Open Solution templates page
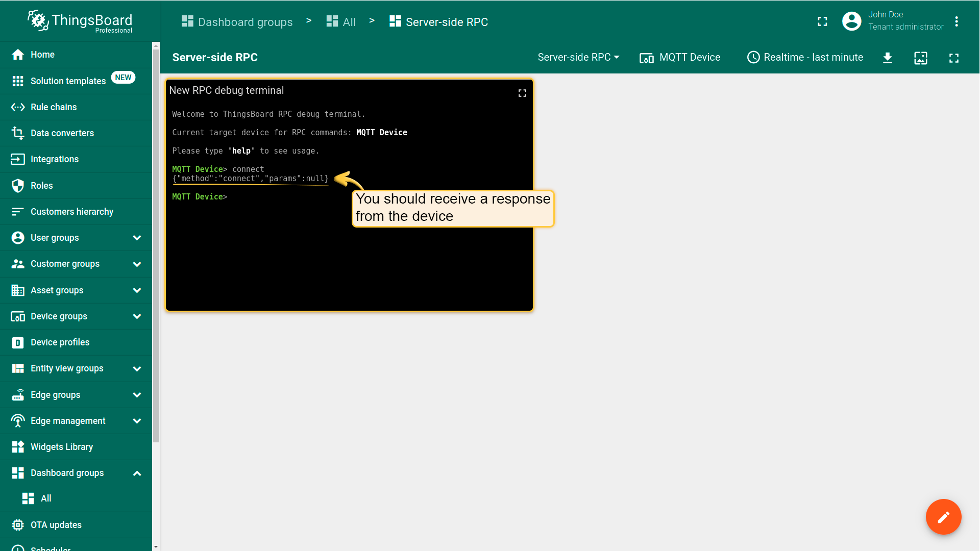The image size is (980, 551). tap(76, 81)
